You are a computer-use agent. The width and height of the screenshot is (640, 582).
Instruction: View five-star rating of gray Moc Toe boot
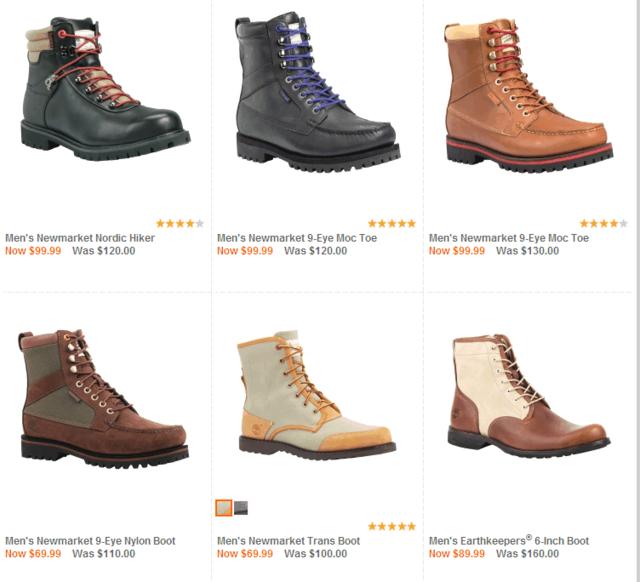391,223
